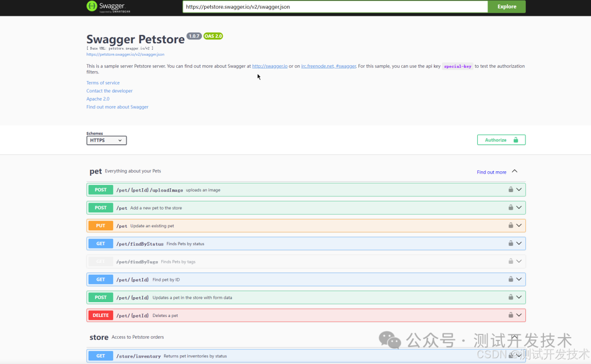The image size is (591, 364).
Task: Click the orange PUT method badge
Action: point(101,226)
